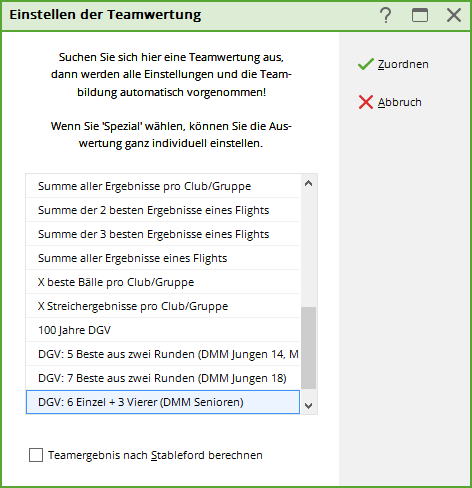Screen dimensions: 472x488
Task: Select Summe der 2 besten Ergebnisse eines Flights
Action: tap(163, 210)
